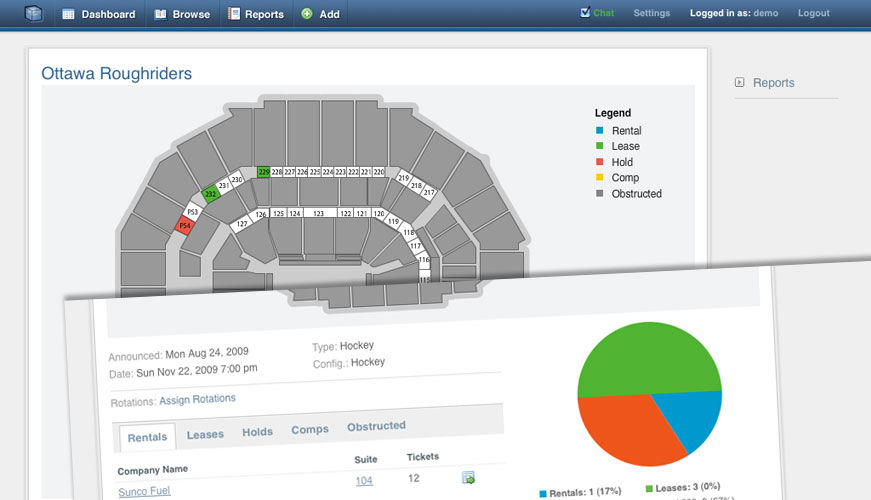871x500 pixels.
Task: Click the Chat checkmark icon
Action: pyautogui.click(x=585, y=12)
